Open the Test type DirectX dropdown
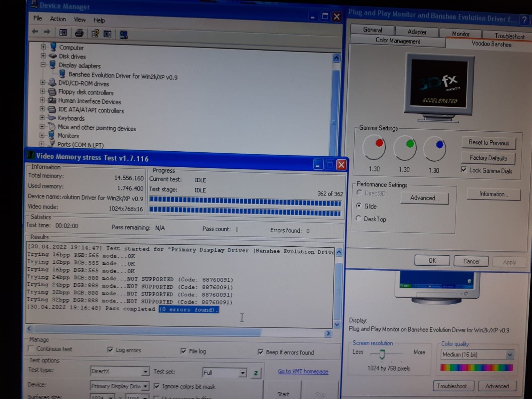The image size is (532, 399). point(145,371)
